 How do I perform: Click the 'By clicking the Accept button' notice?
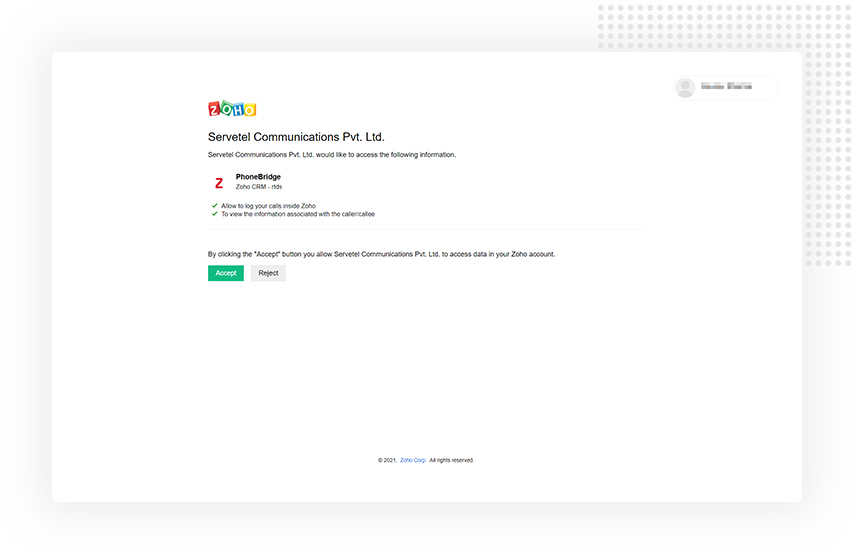coord(381,254)
